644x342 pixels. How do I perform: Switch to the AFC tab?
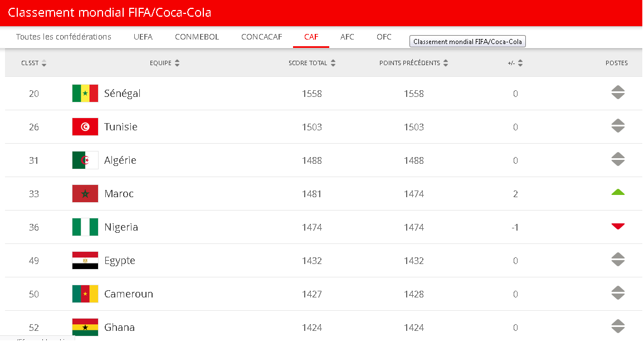347,37
